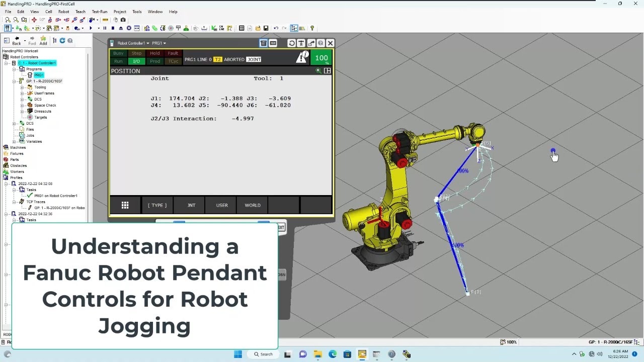This screenshot has width=644, height=362.
Task: Open the Teach menu
Action: pyautogui.click(x=80, y=12)
